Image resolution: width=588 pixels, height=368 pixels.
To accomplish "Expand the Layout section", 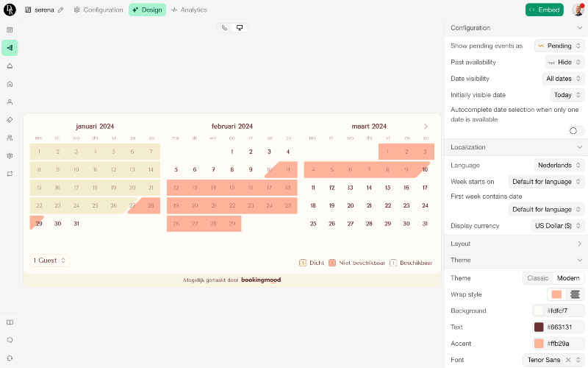I will point(516,244).
